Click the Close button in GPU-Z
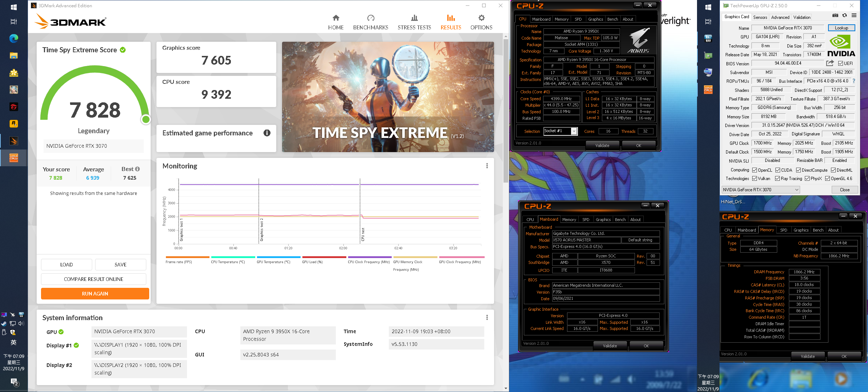 click(845, 189)
